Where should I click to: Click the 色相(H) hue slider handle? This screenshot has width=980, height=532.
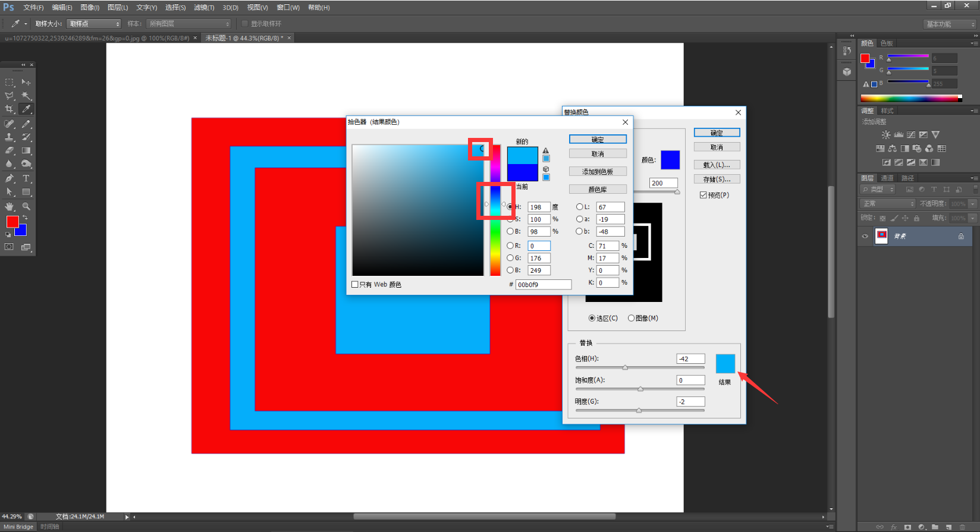tap(625, 367)
